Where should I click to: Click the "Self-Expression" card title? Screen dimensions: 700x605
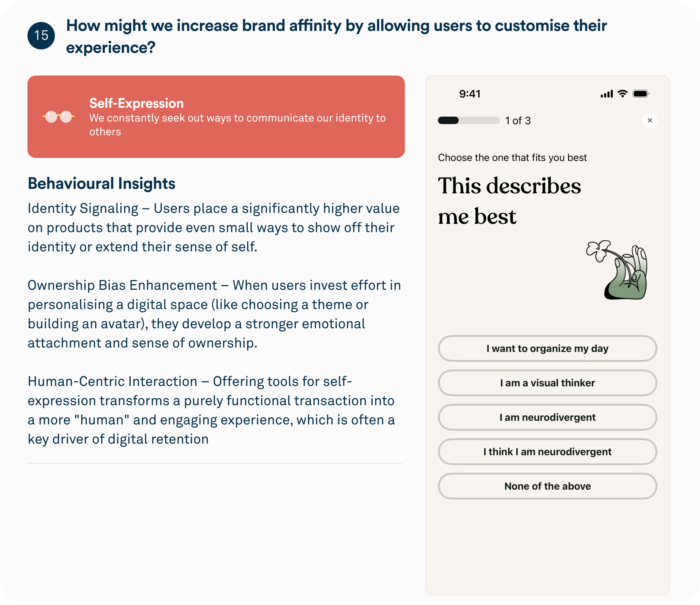point(137,103)
